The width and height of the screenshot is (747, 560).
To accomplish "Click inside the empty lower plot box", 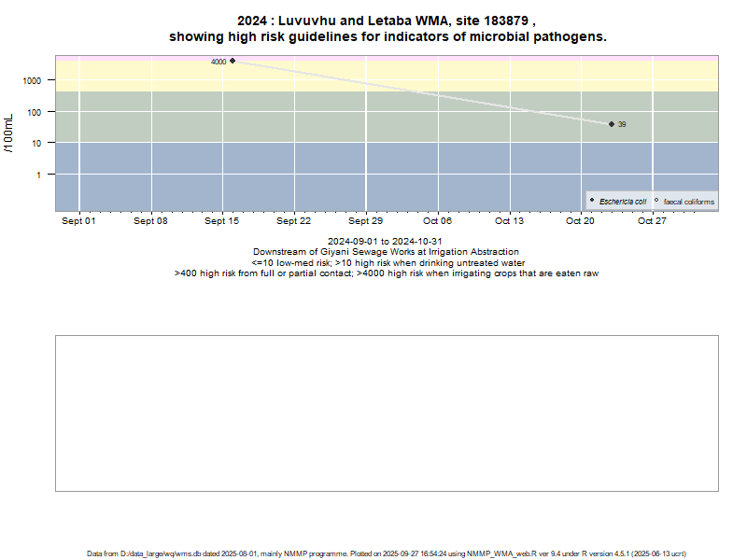I will tap(387, 413).
